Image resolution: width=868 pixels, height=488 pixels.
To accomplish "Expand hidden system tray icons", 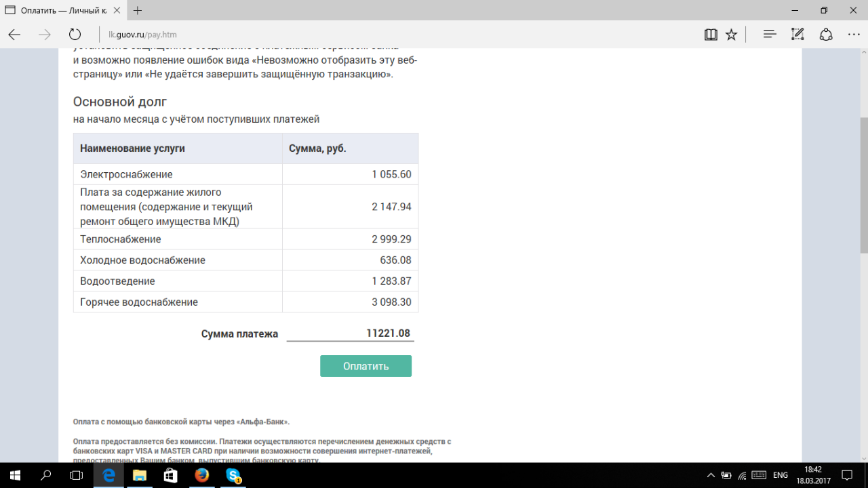I will [x=711, y=475].
